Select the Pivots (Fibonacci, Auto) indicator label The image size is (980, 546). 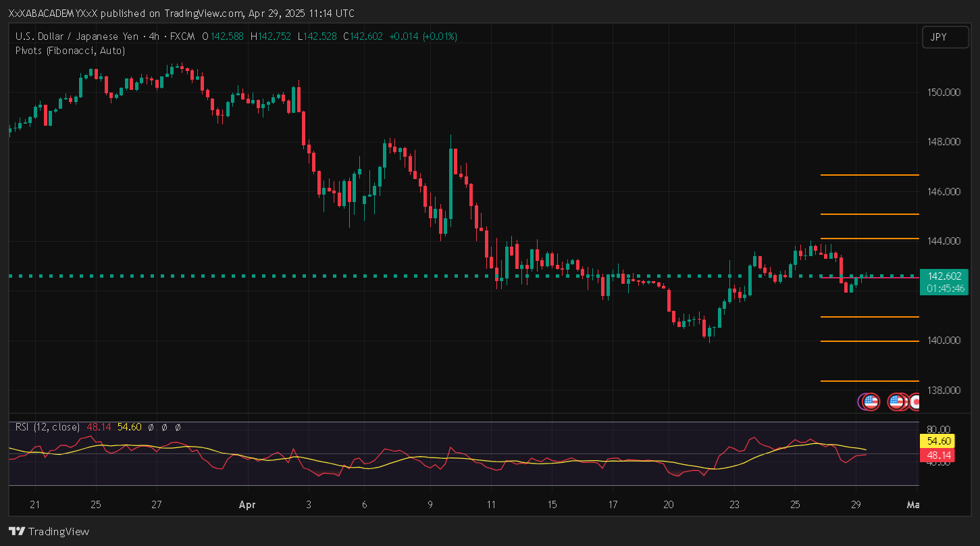pos(70,50)
